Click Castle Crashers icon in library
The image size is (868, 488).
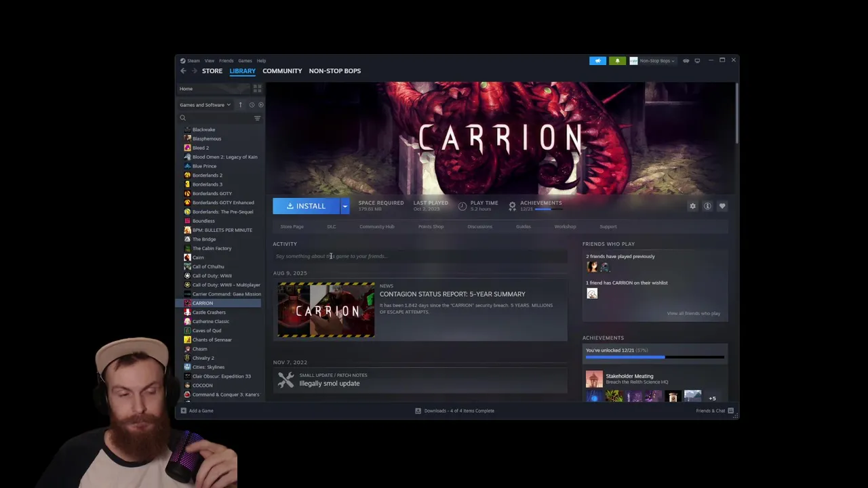pos(187,312)
